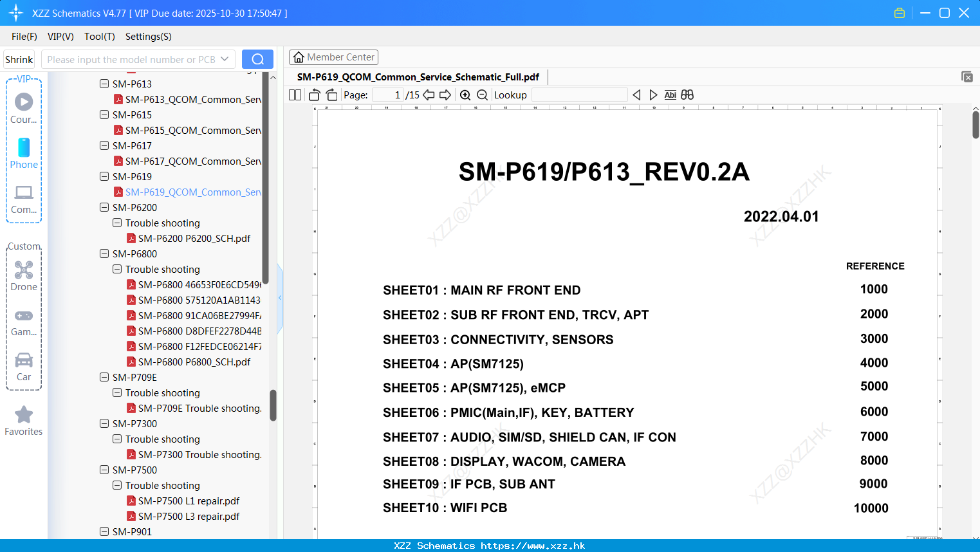This screenshot has height=552, width=980.
Task: Open SM-P7300 Trouble shooting file
Action: click(x=194, y=454)
